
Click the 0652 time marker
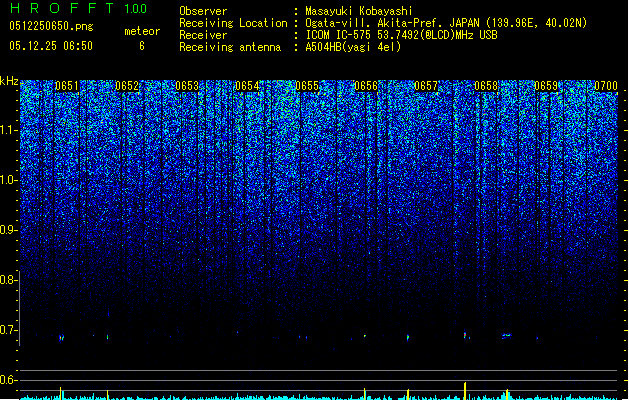tap(127, 86)
